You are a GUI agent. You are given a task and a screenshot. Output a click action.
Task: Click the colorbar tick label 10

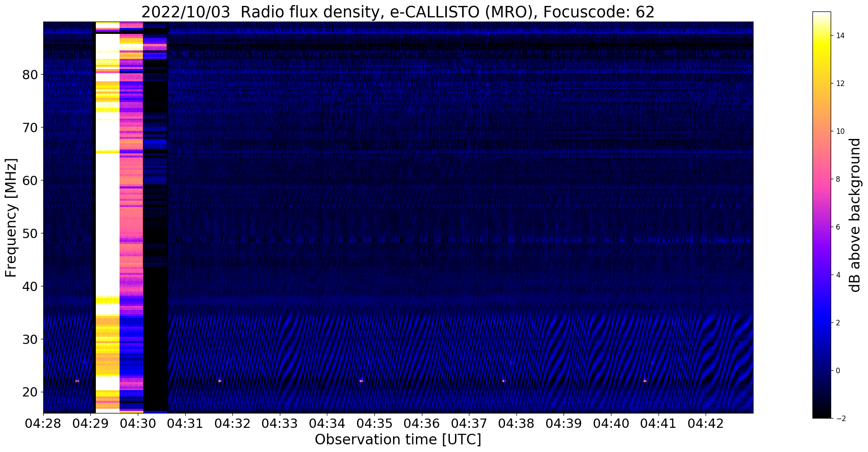(x=839, y=131)
